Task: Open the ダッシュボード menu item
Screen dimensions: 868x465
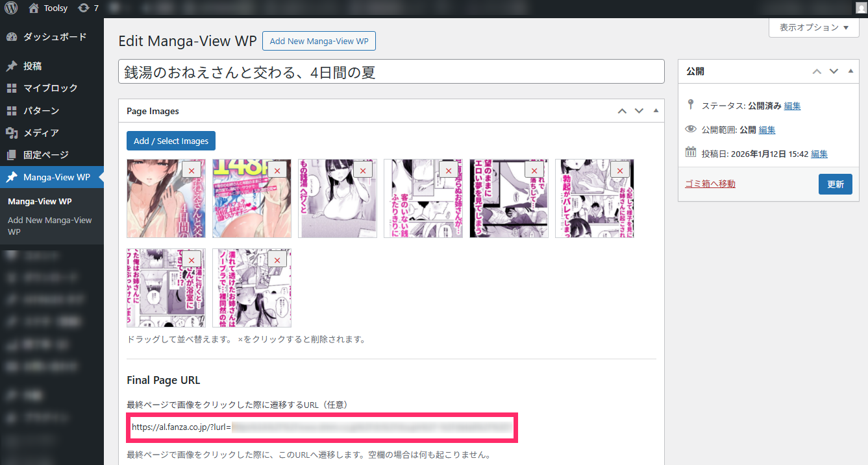Action: [55, 37]
